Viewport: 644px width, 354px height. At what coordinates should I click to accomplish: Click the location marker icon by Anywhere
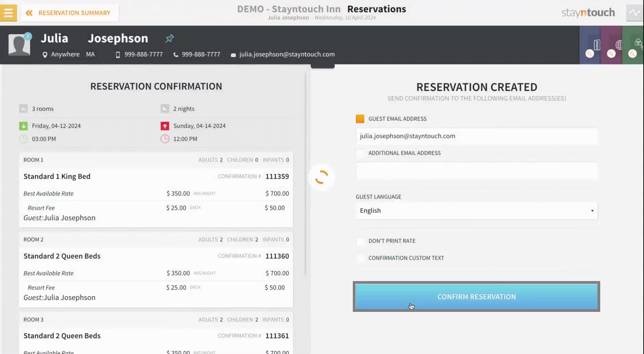pos(45,55)
